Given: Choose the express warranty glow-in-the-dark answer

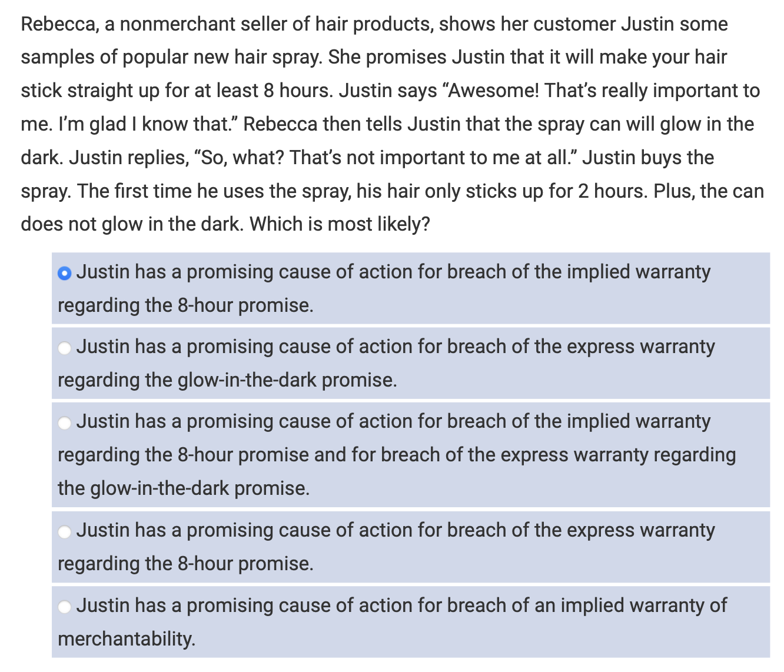Looking at the screenshot, I should tap(65, 348).
